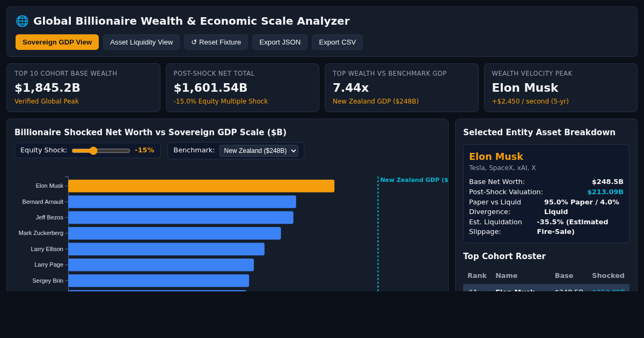Click the Name column header
This screenshot has width=644, height=338.
pos(507,276)
